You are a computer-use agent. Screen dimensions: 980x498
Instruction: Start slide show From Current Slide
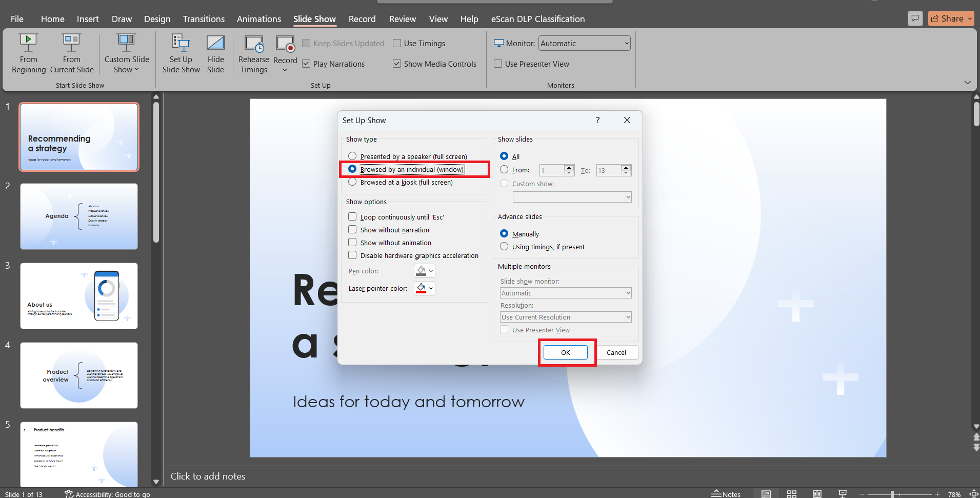click(72, 53)
